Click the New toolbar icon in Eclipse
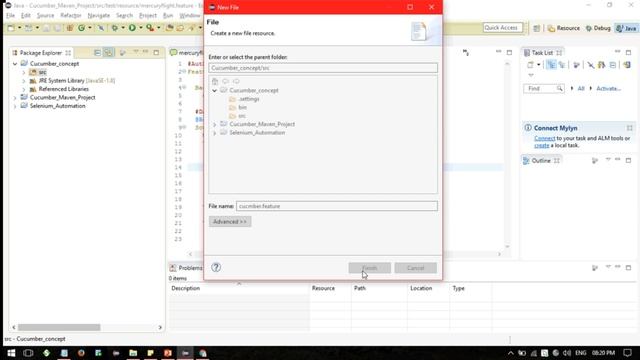The image size is (640, 360). coord(11,28)
